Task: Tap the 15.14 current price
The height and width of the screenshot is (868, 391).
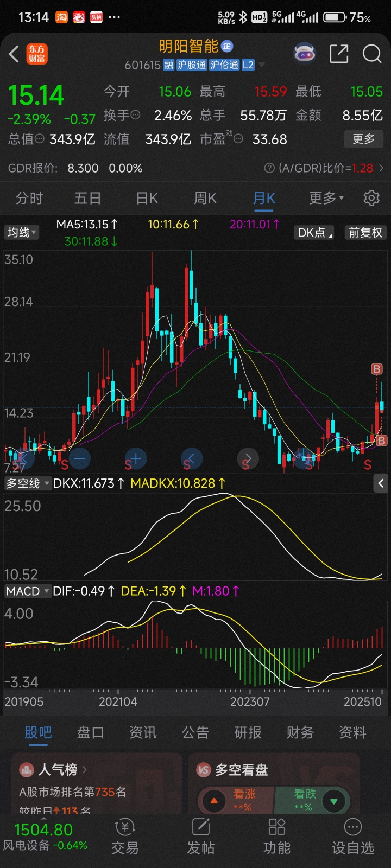Action: click(x=36, y=95)
